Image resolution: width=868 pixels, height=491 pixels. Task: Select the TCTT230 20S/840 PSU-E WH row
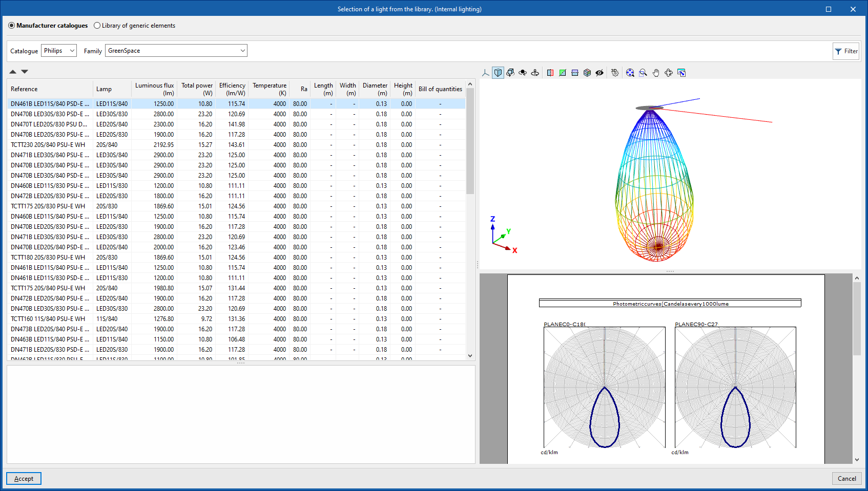[x=48, y=145]
